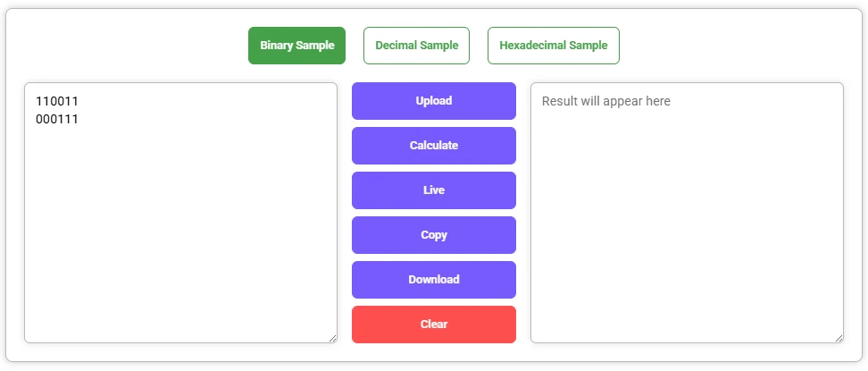Place cursor at end of 000111 line
This screenshot has height=371, width=868.
79,119
